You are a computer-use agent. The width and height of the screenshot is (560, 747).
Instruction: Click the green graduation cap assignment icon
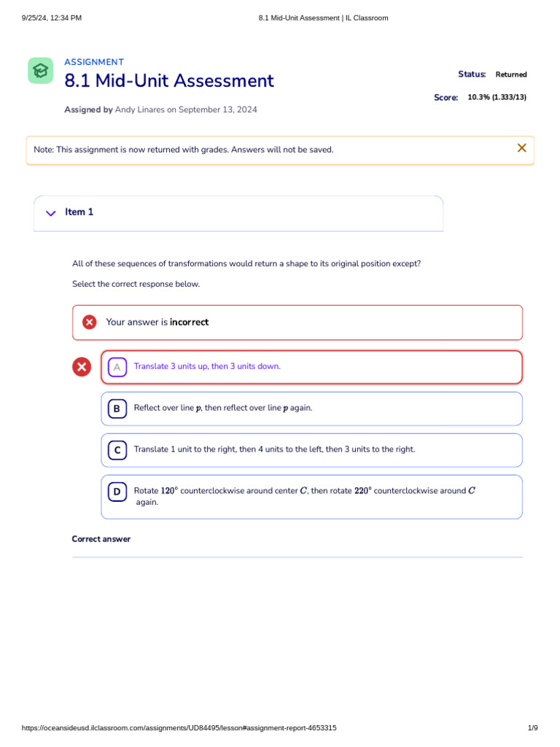coord(41,71)
